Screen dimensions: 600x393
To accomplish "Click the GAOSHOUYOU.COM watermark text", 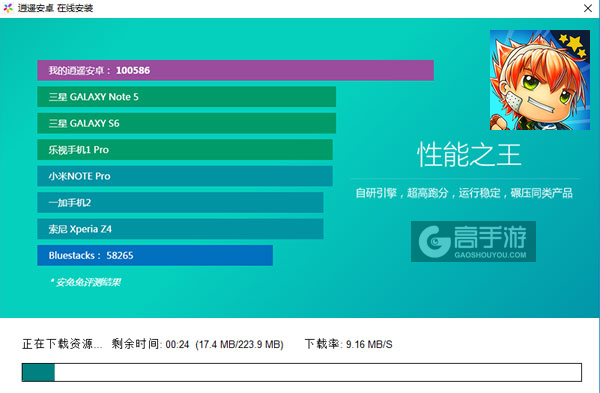I will [x=490, y=255].
